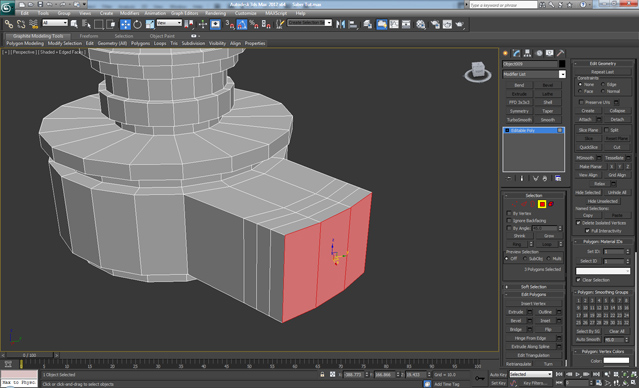Uncheck Delete Isolated Vertices
639x388 pixels.
pos(578,223)
